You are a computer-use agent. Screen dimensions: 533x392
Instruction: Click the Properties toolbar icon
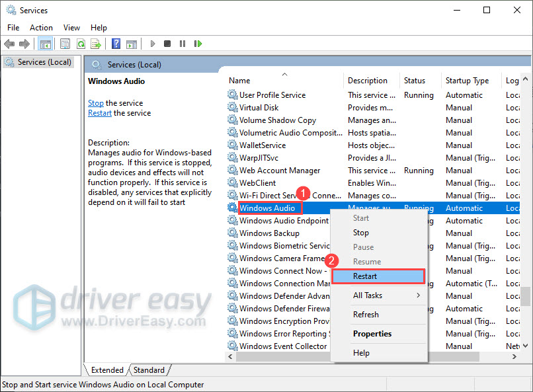(x=65, y=44)
